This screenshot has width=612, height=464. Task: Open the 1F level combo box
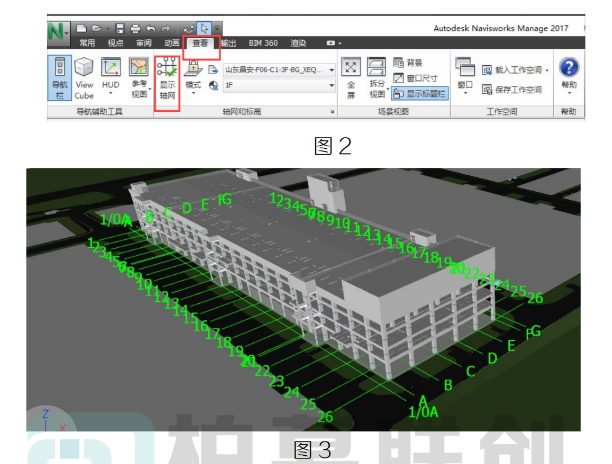(x=279, y=85)
